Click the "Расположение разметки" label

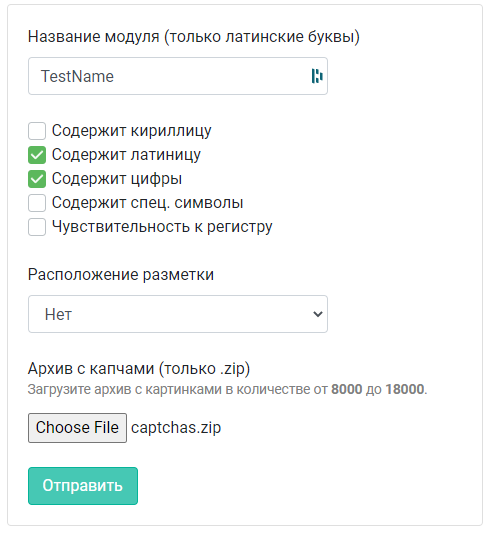point(121,274)
